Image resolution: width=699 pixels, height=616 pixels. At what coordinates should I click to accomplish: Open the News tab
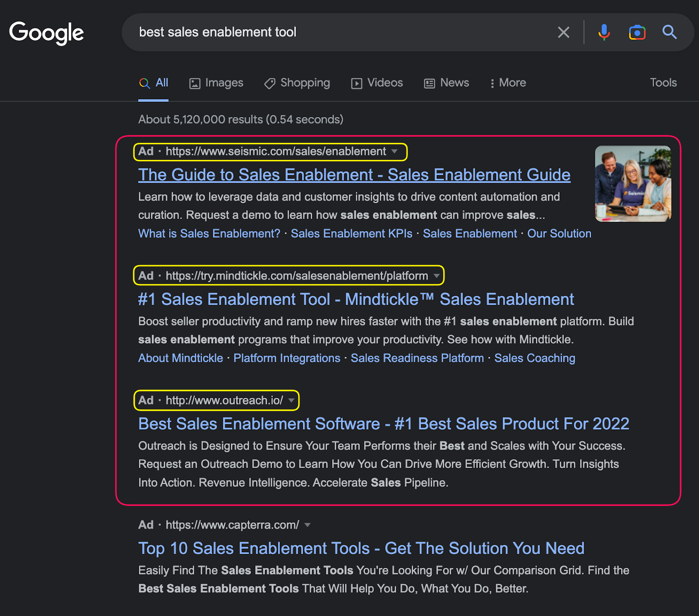click(x=446, y=83)
